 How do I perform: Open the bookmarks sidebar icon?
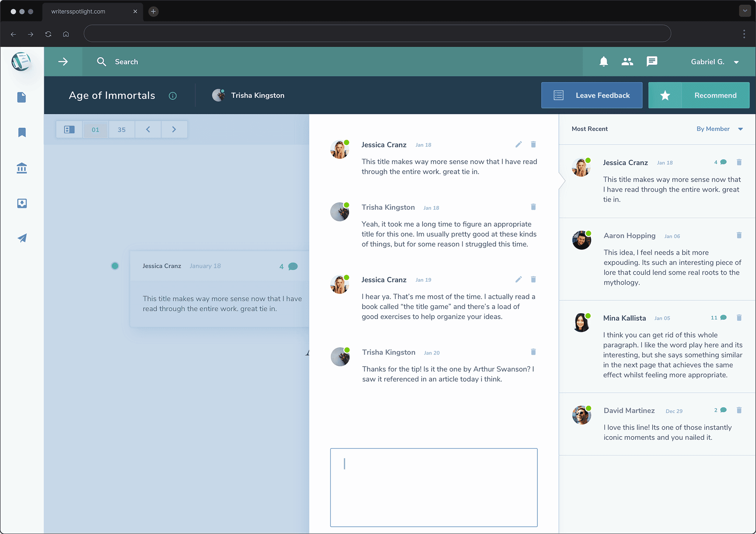click(x=22, y=132)
